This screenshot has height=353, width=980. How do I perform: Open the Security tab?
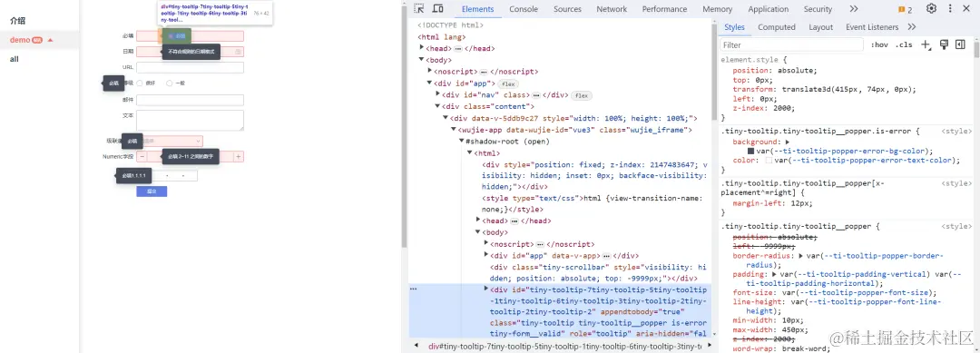point(818,9)
